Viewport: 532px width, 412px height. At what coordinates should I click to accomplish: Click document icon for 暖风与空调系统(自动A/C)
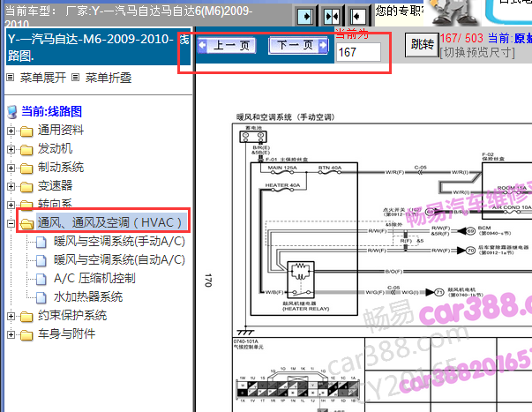41,260
